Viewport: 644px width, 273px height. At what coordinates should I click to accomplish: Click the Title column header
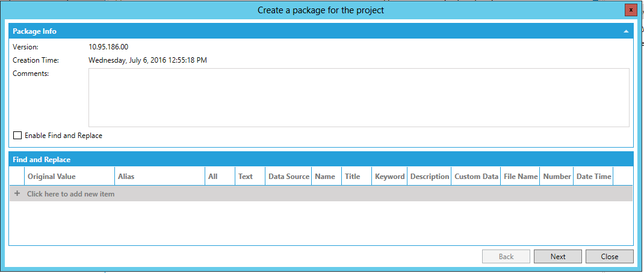(x=353, y=177)
